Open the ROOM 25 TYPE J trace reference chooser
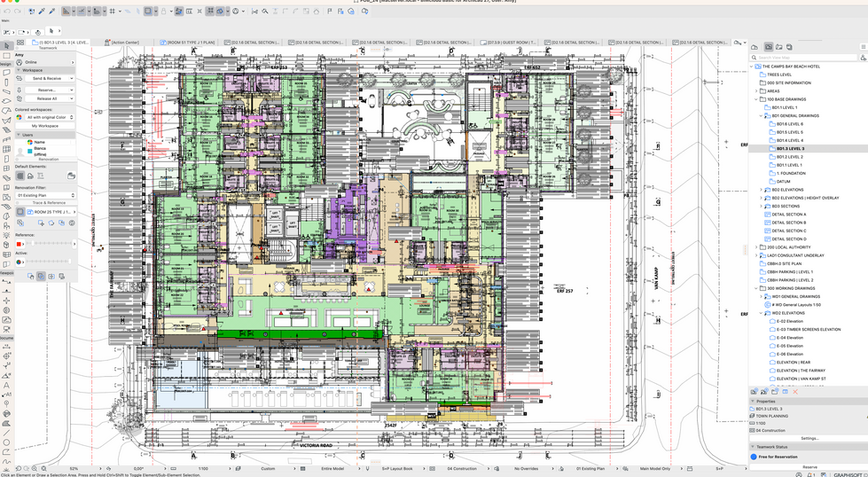Viewport: 868px width, 477px height. coord(51,211)
